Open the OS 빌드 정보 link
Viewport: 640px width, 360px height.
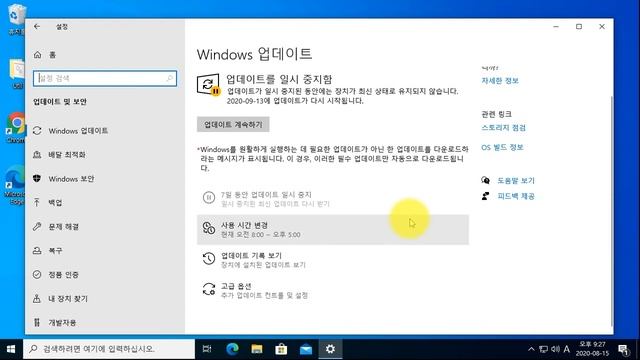coord(502,147)
